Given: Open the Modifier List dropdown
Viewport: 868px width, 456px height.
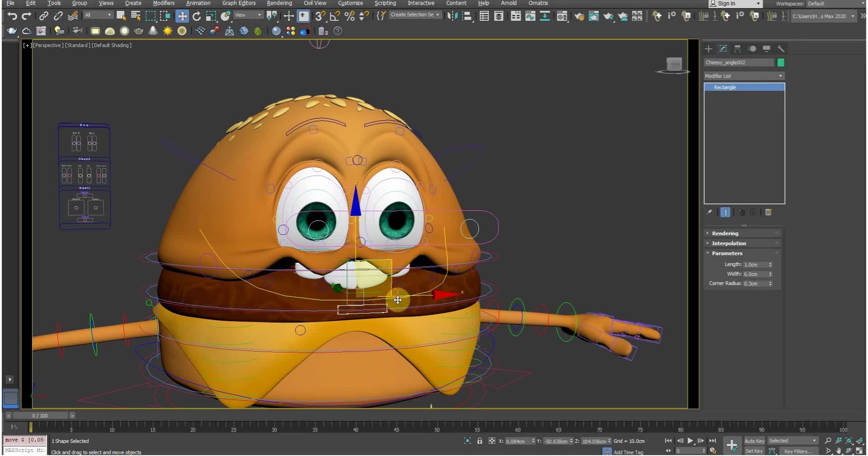Looking at the screenshot, I should click(744, 76).
